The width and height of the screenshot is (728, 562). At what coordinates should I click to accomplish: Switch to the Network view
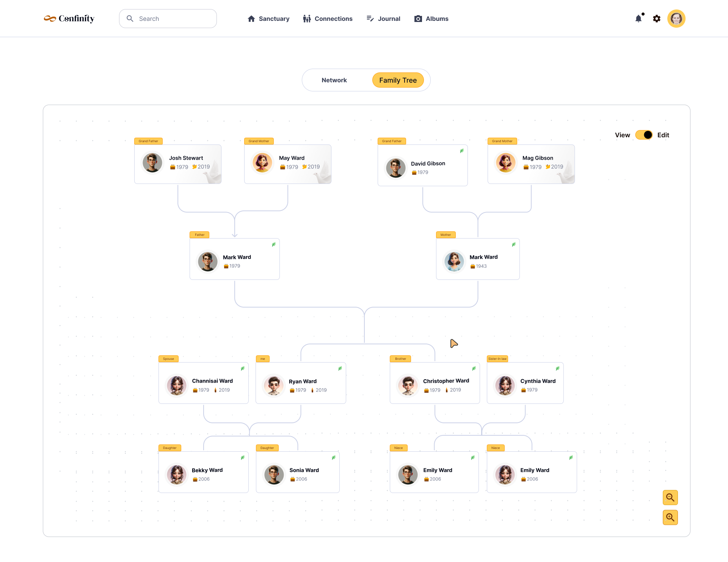click(x=334, y=80)
